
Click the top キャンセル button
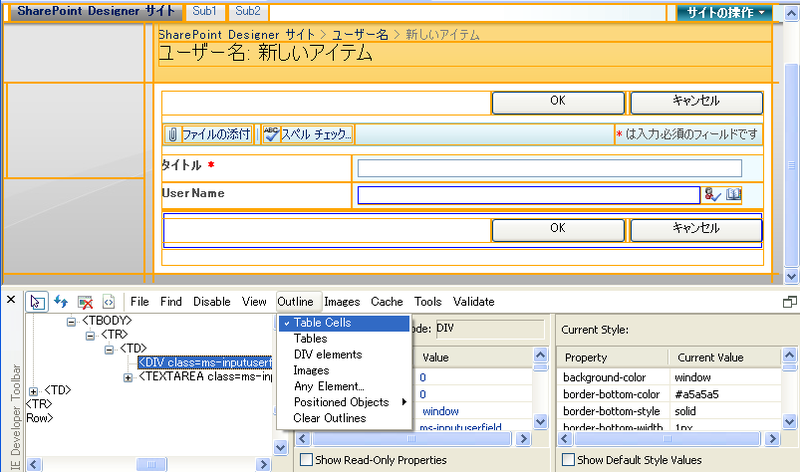(x=696, y=103)
